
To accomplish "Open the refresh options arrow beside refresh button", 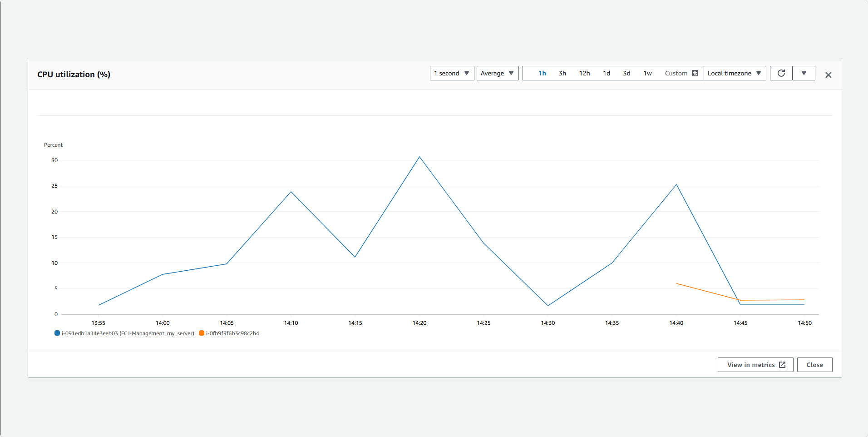I will [804, 73].
